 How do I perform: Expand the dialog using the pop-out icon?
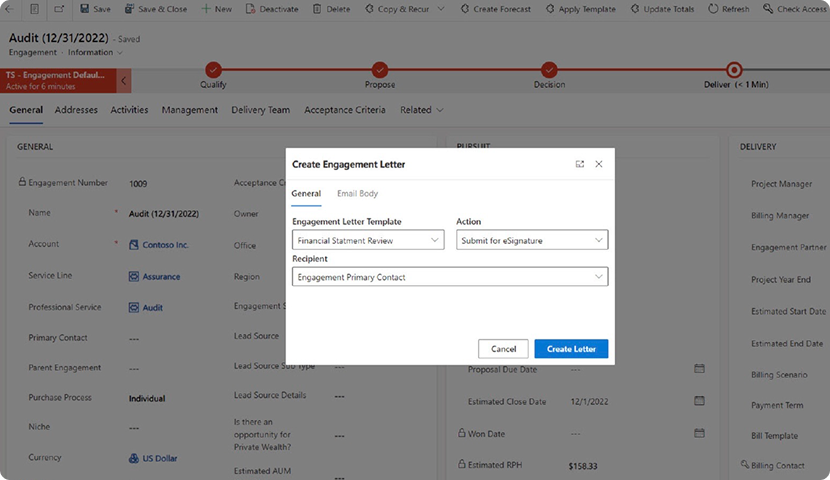click(580, 164)
